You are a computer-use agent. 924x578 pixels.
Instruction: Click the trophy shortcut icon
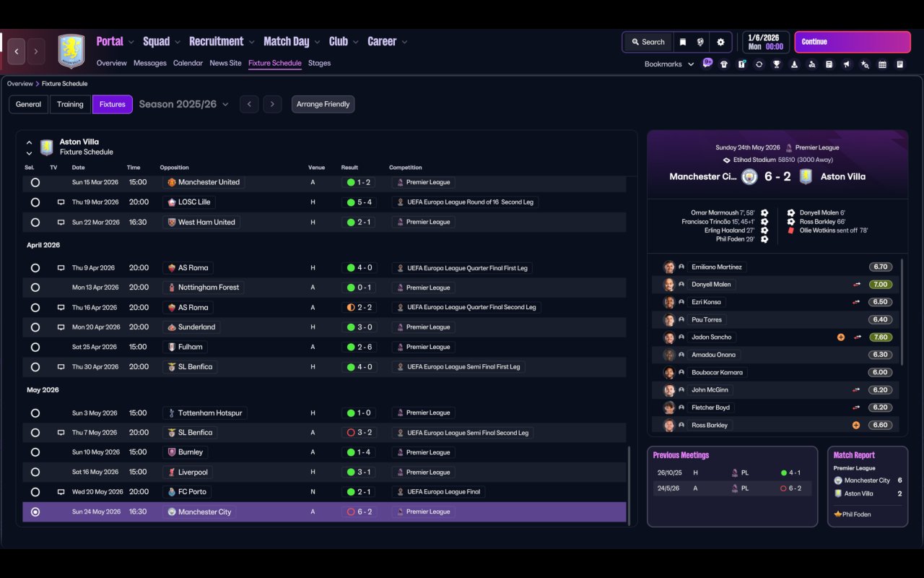point(777,64)
